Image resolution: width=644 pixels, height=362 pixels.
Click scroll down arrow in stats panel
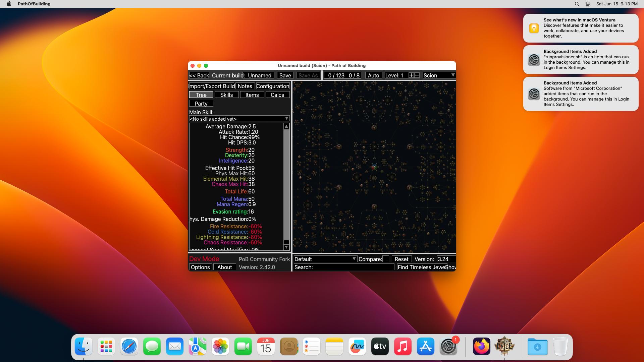286,247
